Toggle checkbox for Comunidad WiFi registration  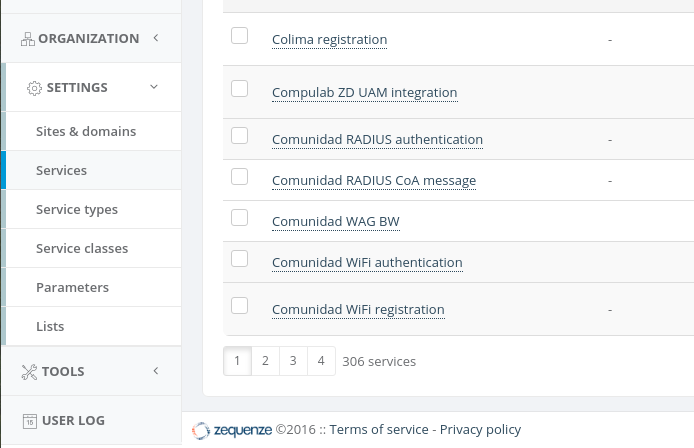(x=239, y=306)
